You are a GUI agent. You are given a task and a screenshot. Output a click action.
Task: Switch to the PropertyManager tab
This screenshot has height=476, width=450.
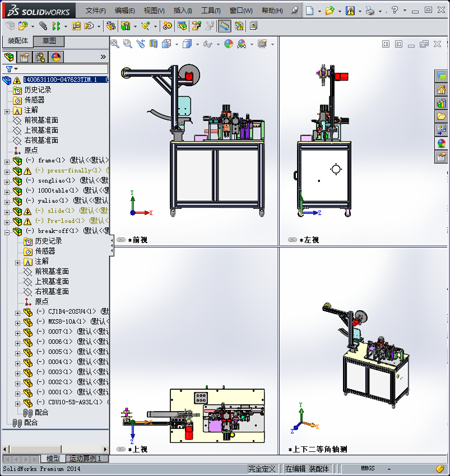25,57
